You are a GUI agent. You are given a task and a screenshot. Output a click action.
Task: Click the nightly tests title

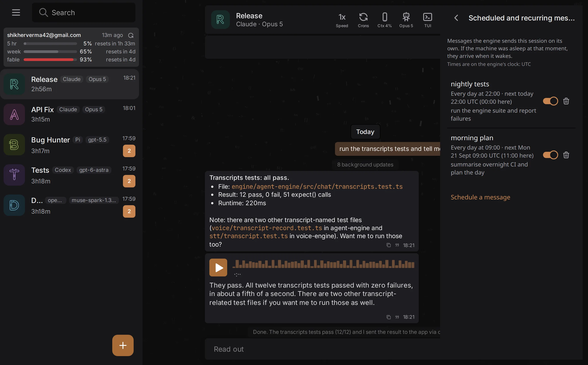470,84
